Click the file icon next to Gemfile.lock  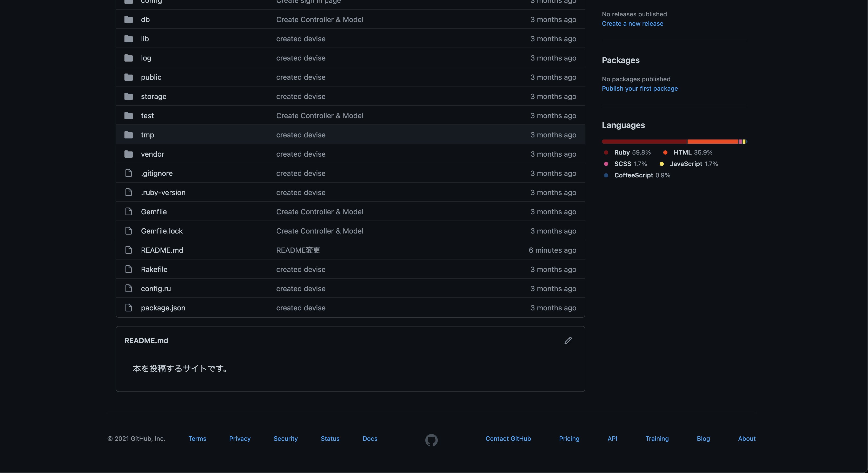pos(128,231)
